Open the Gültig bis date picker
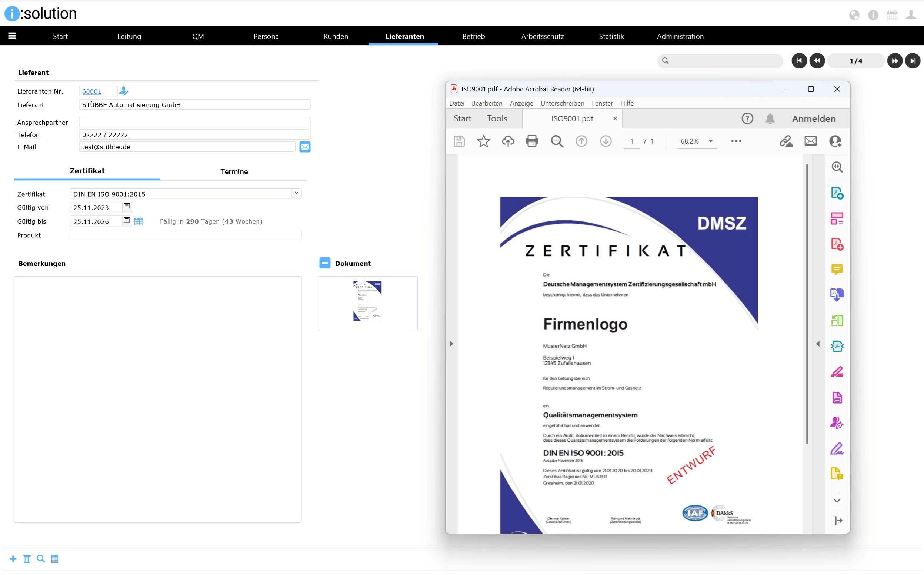Screen dimensions: 924x575 click(x=127, y=221)
